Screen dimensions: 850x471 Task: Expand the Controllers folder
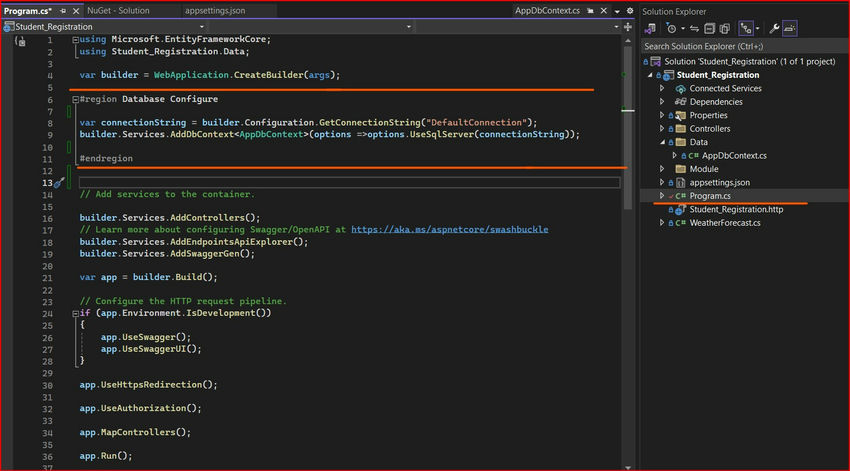pyautogui.click(x=662, y=129)
